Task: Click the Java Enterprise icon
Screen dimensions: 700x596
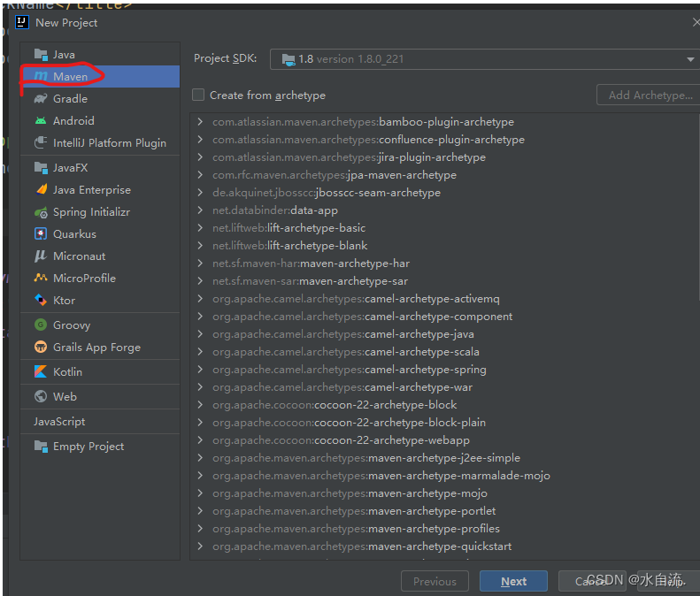Action: point(41,189)
